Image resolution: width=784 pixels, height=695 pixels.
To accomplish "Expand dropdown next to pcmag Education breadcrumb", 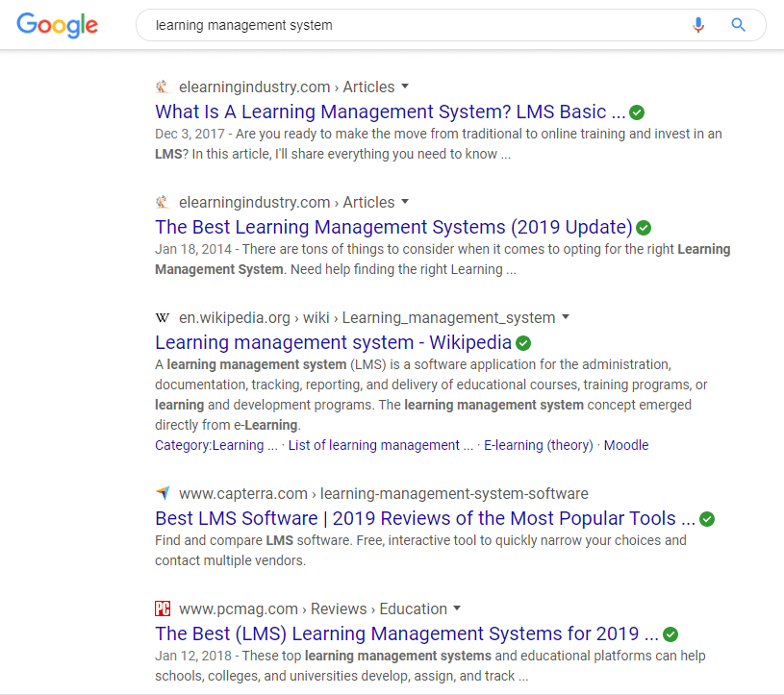I will point(457,608).
